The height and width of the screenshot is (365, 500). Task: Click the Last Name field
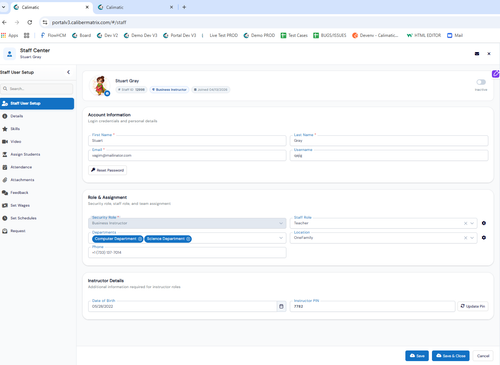coord(389,140)
